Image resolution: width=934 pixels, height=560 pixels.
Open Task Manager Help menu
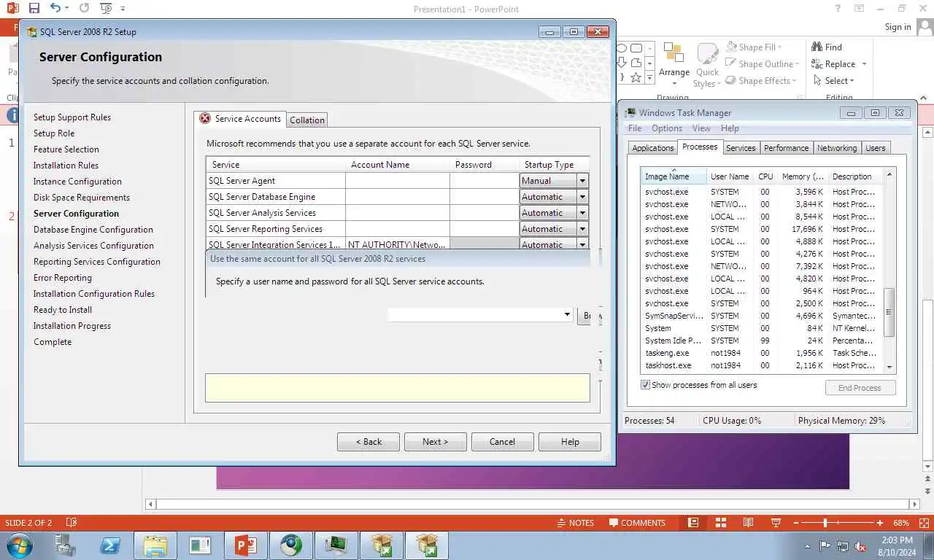[x=730, y=128]
